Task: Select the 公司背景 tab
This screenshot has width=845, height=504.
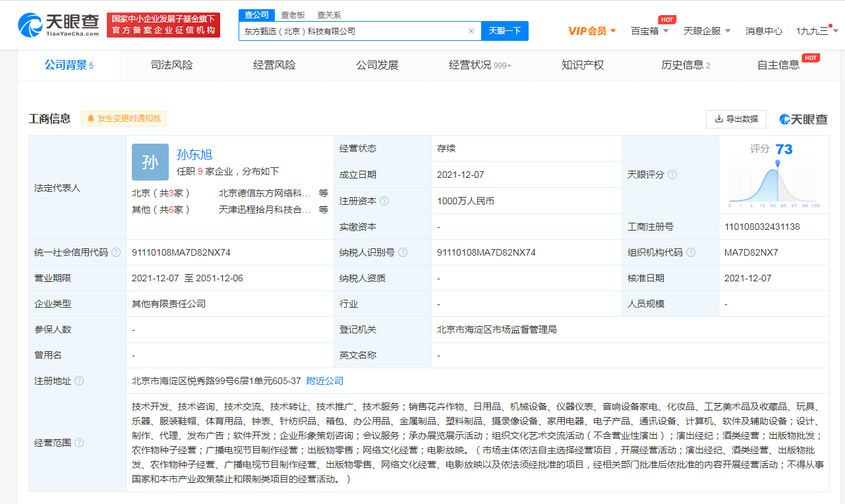Action: [x=69, y=65]
